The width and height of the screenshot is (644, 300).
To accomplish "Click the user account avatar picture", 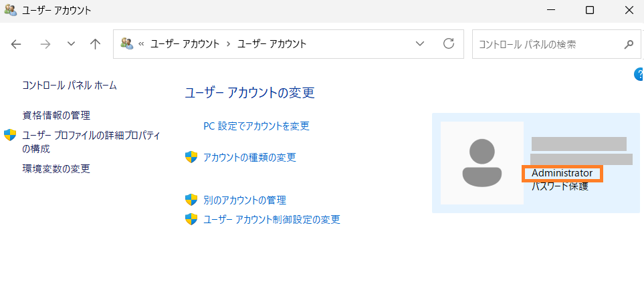I will [481, 163].
